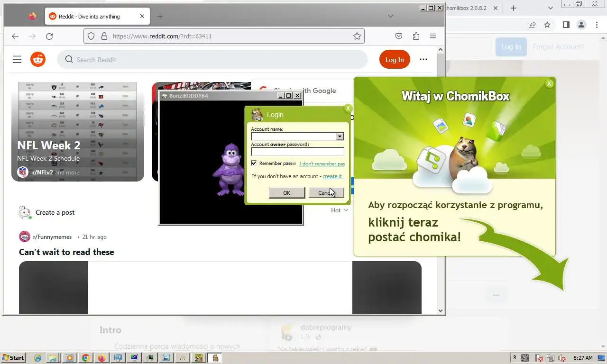607x364 pixels.
Task: Click the Reddit logo icon
Action: 38,59
